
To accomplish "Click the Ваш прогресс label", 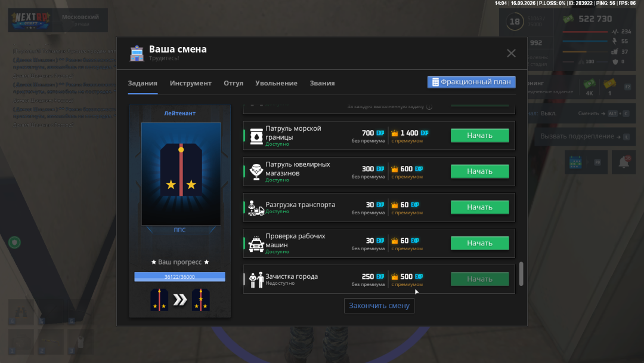I will tap(180, 262).
